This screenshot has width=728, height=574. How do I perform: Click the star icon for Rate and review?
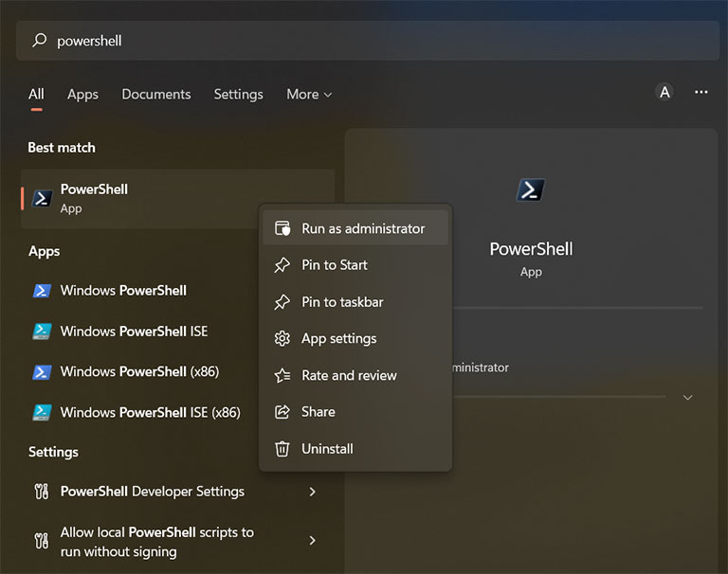(282, 375)
